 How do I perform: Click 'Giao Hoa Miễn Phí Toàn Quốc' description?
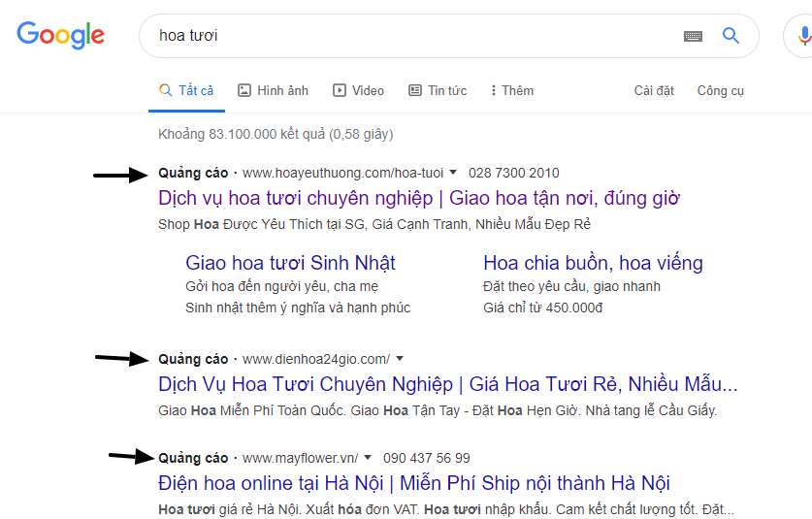pos(438,410)
